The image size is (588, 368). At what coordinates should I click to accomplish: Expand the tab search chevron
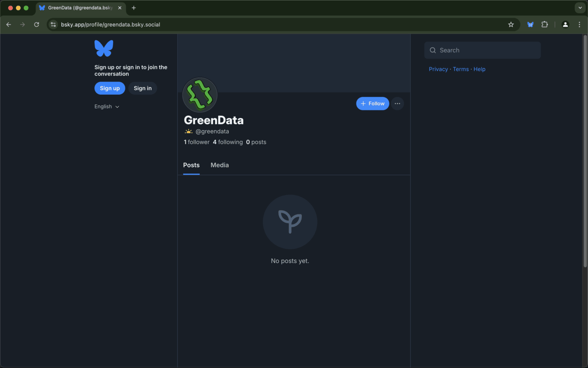coord(580,8)
